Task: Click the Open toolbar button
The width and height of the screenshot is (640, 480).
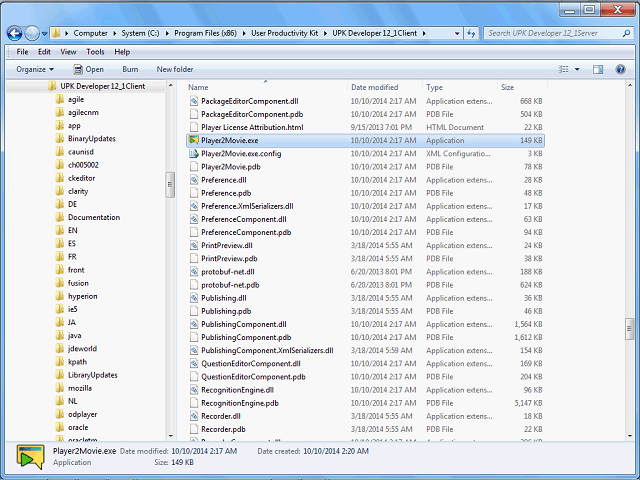Action: [89, 69]
